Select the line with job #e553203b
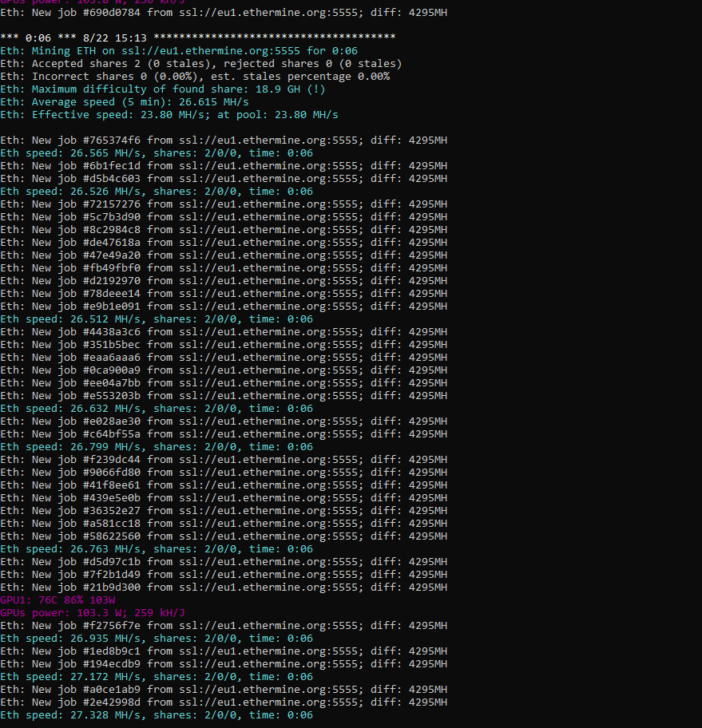The width and height of the screenshot is (702, 728). [x=224, y=396]
